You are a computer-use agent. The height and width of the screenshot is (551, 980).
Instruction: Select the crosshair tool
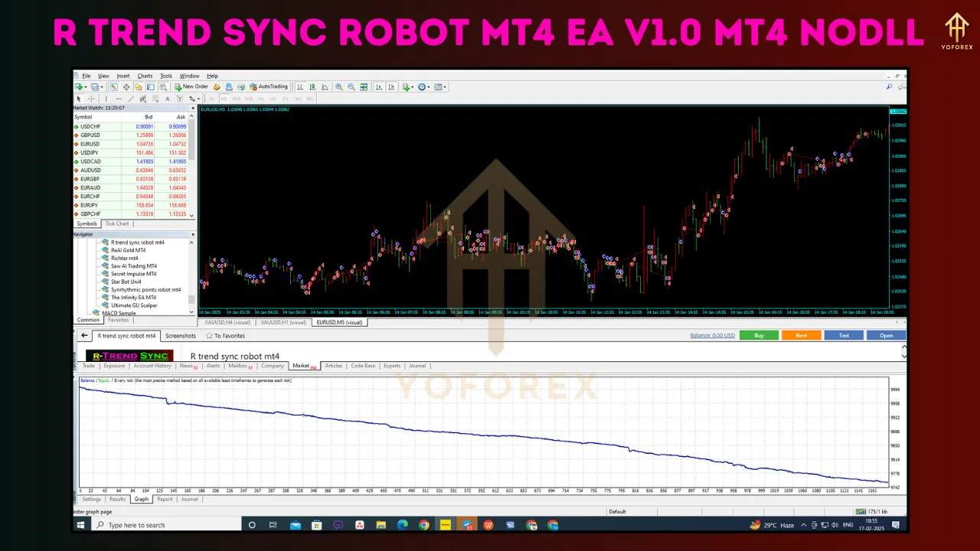91,99
